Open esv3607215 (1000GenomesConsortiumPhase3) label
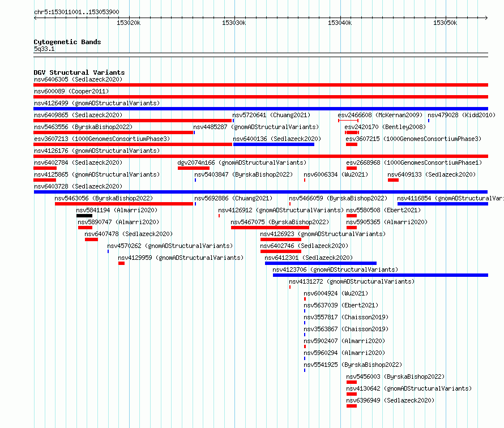The height and width of the screenshot is (428, 504). coord(413,139)
